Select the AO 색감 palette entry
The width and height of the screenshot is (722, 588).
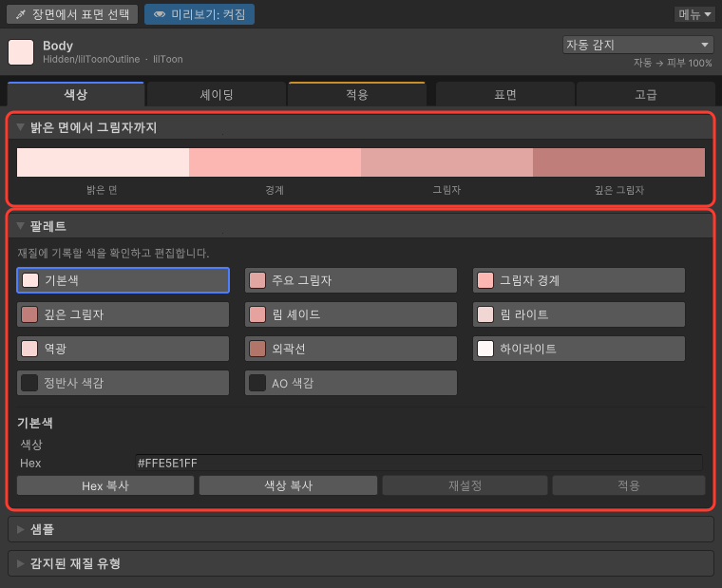click(351, 383)
